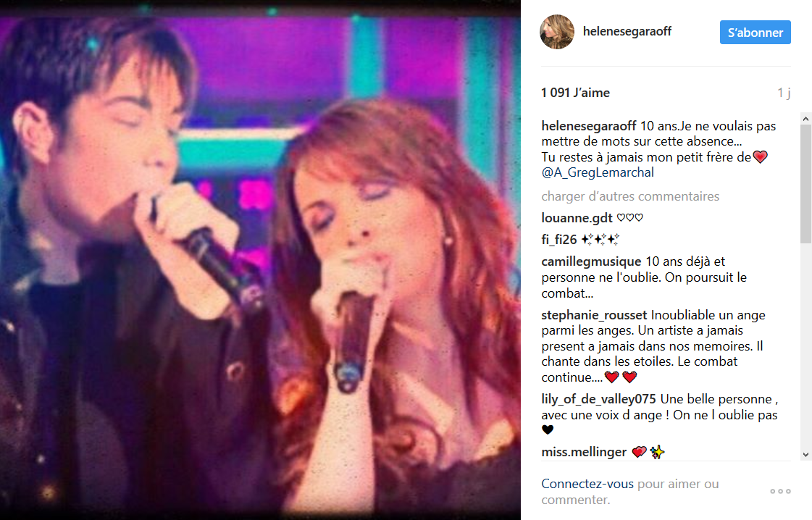Image resolution: width=812 pixels, height=520 pixels.
Task: Click helenesegaraoff username in the caption
Action: pyautogui.click(x=589, y=126)
